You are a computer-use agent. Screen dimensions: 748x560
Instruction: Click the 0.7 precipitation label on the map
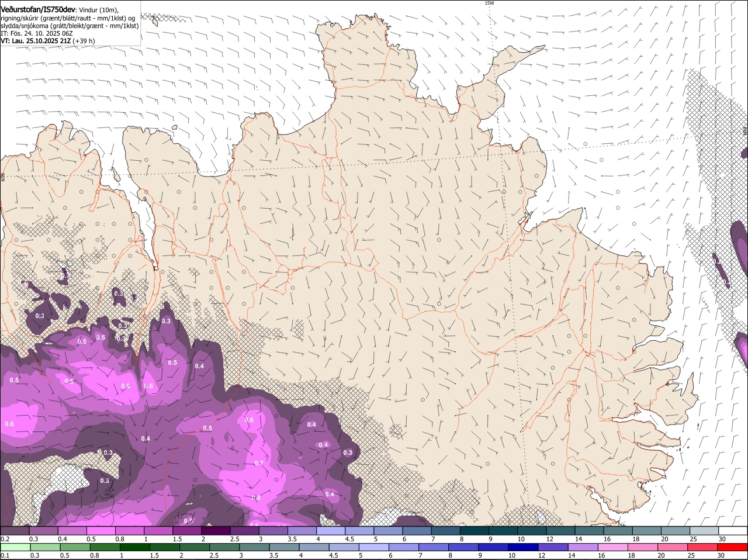[x=259, y=463]
